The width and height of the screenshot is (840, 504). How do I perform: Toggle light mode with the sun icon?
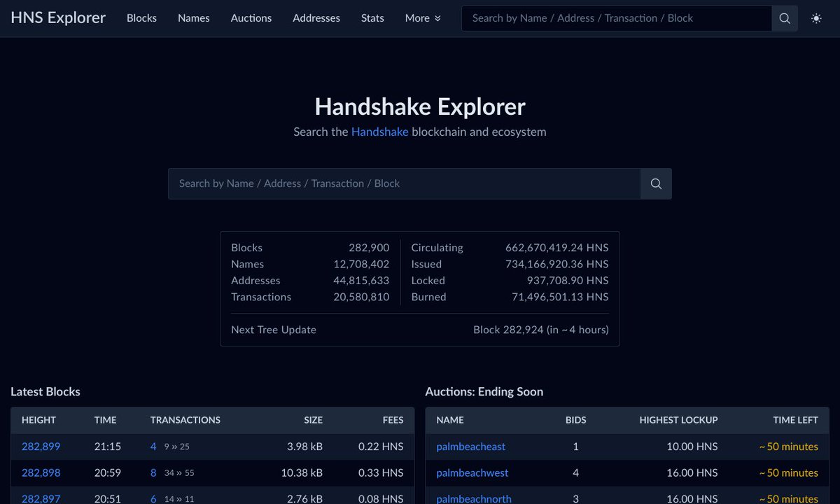[x=816, y=18]
